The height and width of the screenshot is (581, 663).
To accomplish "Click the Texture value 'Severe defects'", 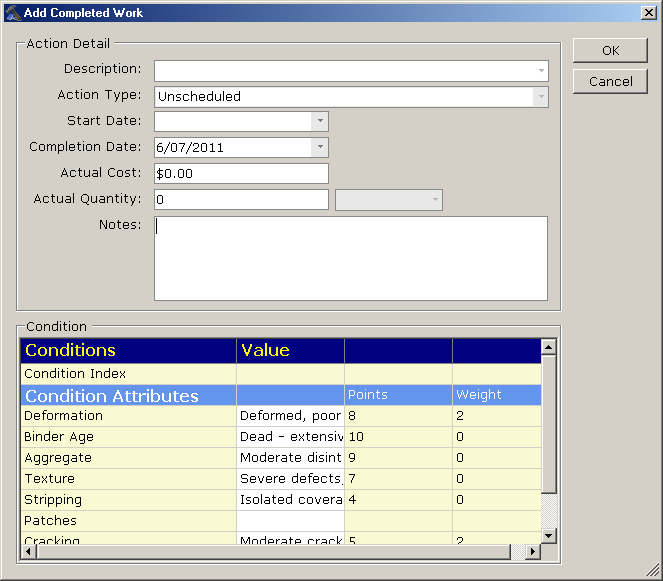I will point(290,479).
